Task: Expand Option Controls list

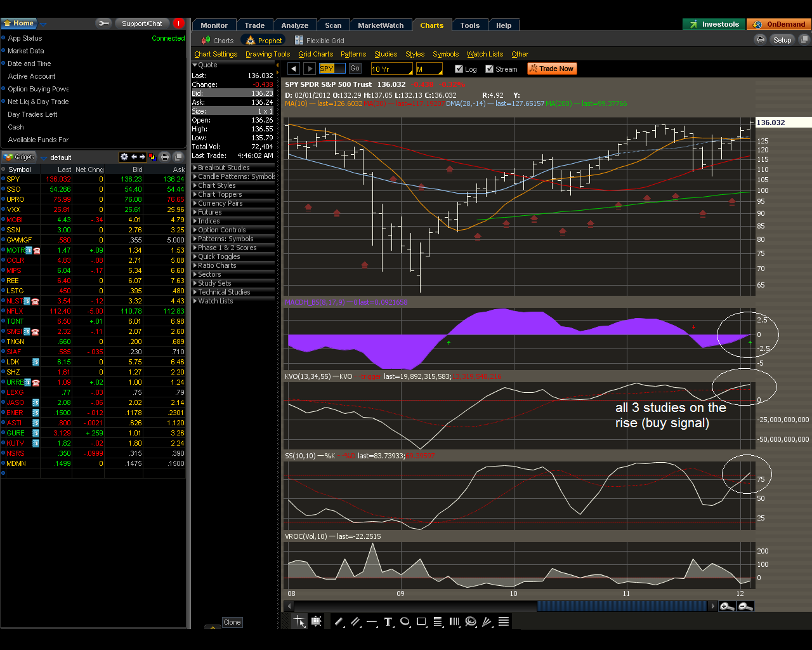Action: pyautogui.click(x=219, y=230)
